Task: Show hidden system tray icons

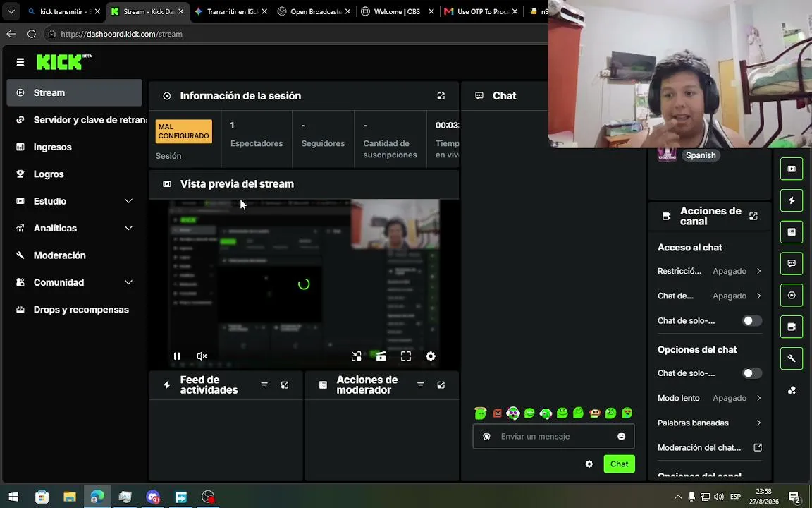Action: click(x=678, y=497)
